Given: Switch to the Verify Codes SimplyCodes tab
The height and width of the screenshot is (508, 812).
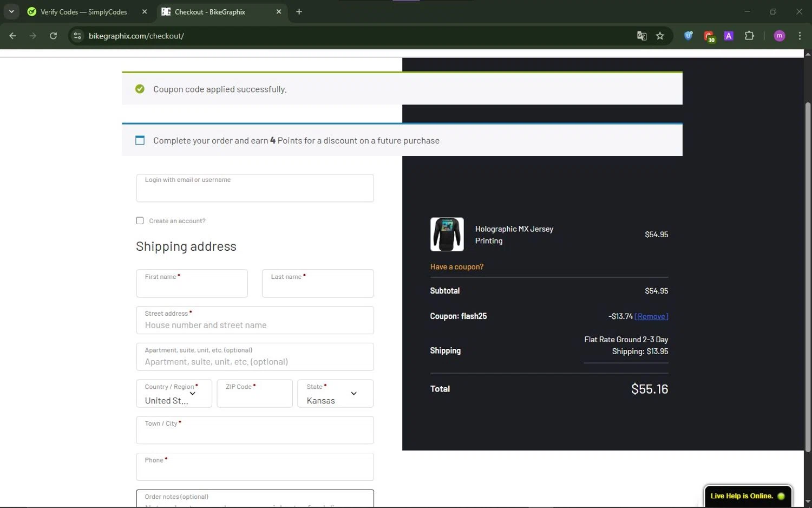Looking at the screenshot, I should 84,11.
